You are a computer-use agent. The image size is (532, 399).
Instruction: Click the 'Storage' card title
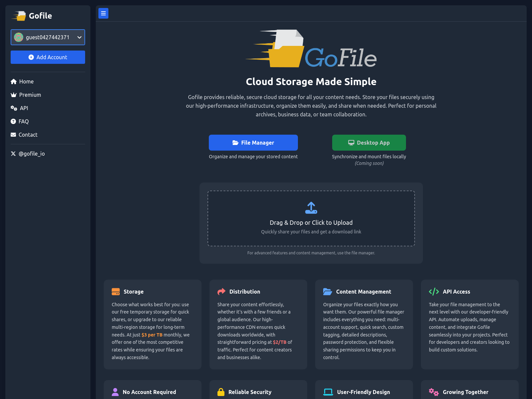pyautogui.click(x=134, y=292)
